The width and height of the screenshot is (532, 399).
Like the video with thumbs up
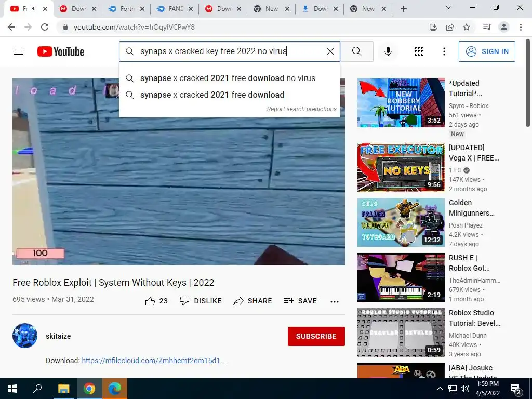click(156, 301)
